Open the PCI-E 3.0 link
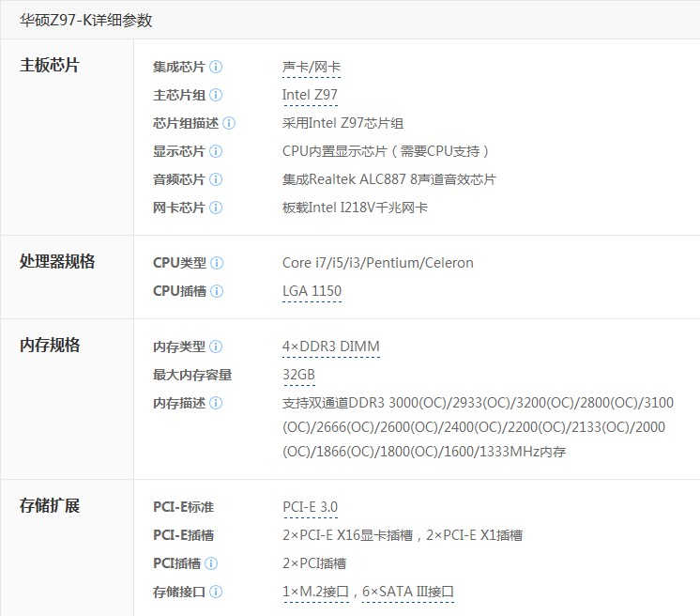Viewport: 700px width, 616px height. coord(311,507)
